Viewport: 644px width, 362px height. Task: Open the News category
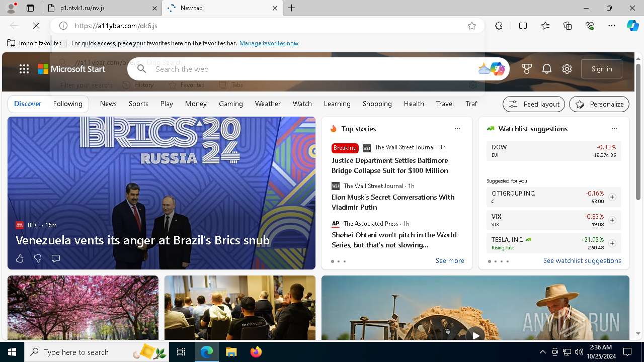[108, 104]
